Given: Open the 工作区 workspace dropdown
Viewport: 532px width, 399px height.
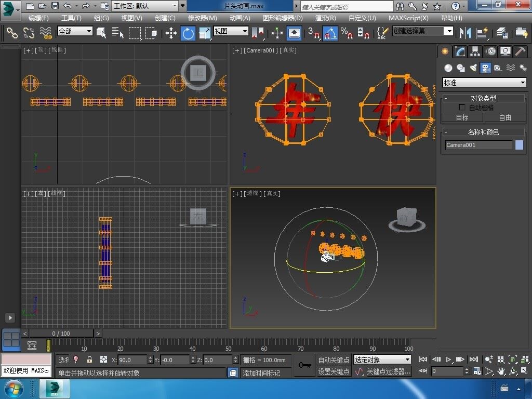Looking at the screenshot, I should (x=145, y=6).
